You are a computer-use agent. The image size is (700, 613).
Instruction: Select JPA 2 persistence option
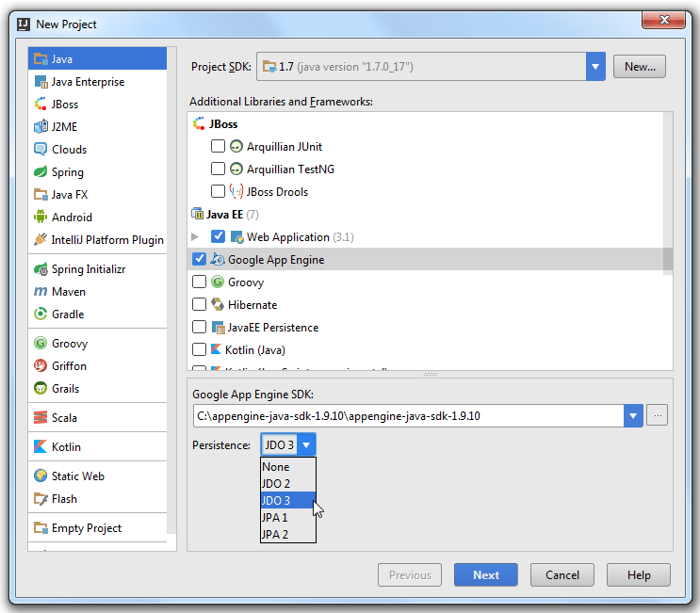(288, 535)
